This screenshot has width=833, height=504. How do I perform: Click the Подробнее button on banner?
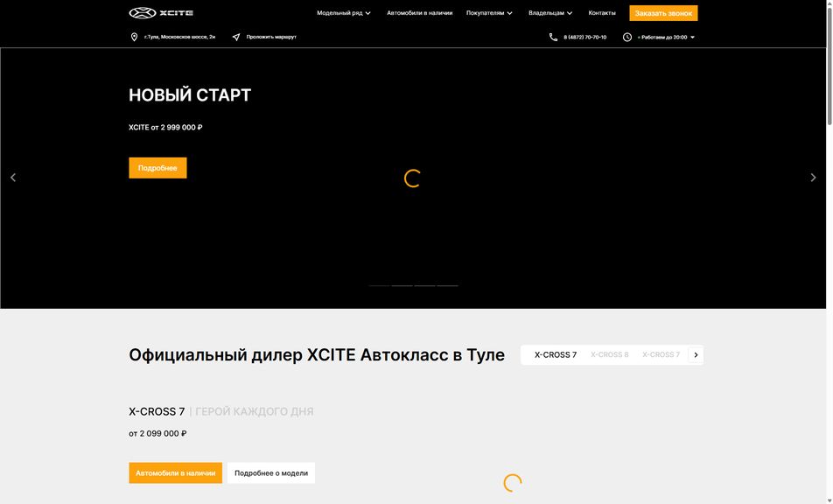[157, 168]
